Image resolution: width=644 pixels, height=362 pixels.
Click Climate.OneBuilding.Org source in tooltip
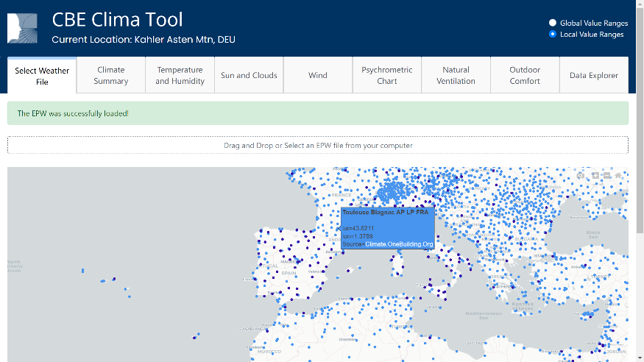(399, 244)
